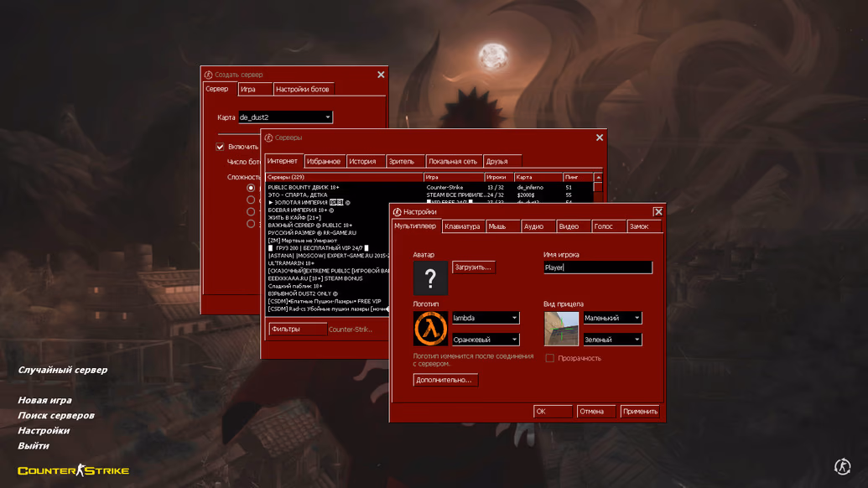
Task: Open the Избранное tab in server browser
Action: pyautogui.click(x=324, y=161)
